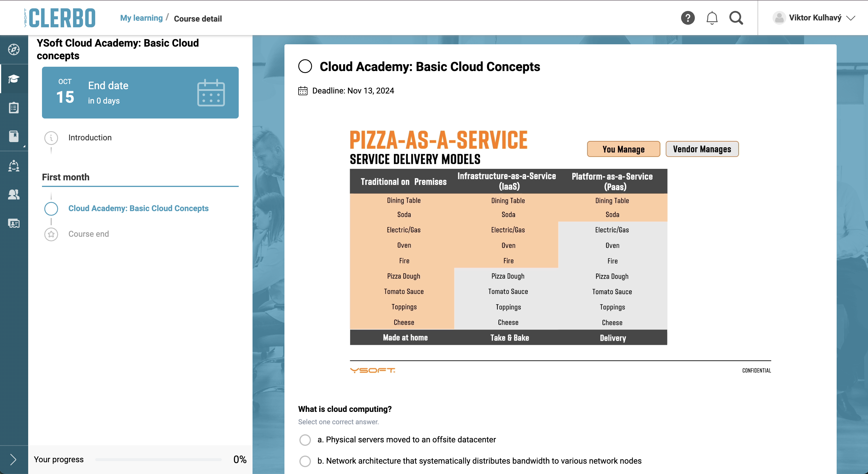Select answer a about offsite datacenter servers
The width and height of the screenshot is (868, 474).
coord(305,440)
